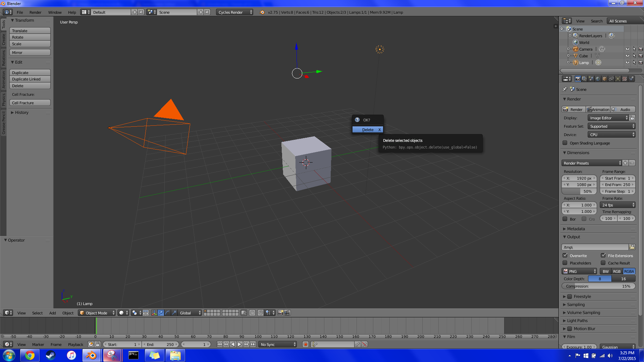Select the Translate tool in sidebar

[30, 31]
